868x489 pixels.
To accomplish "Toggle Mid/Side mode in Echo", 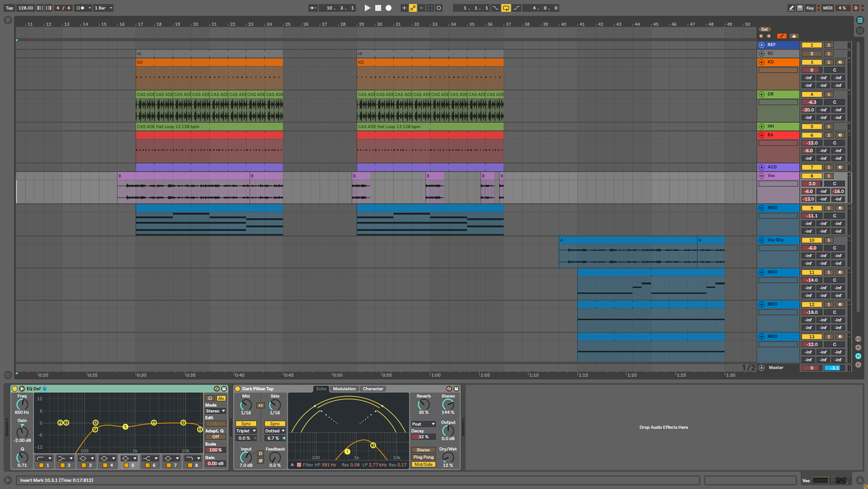I will (423, 464).
